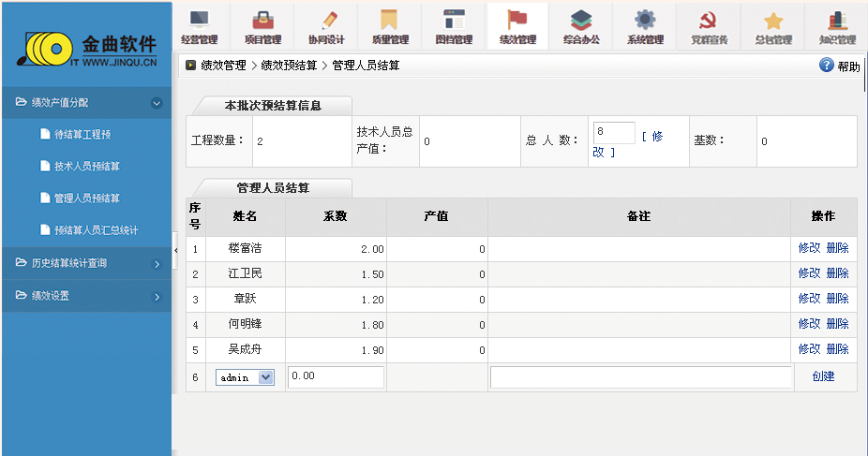Expand the 绩效设置 sidebar section
868x456 pixels.
(157, 297)
